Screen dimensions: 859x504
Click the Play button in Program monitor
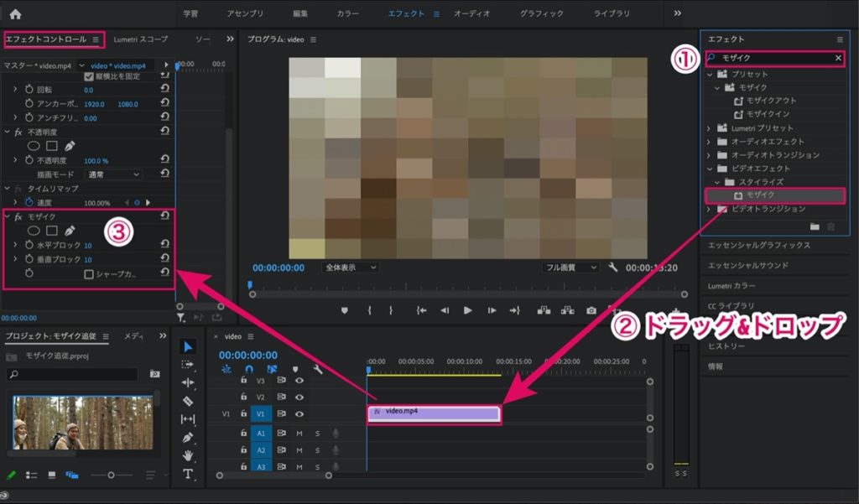[x=468, y=310]
